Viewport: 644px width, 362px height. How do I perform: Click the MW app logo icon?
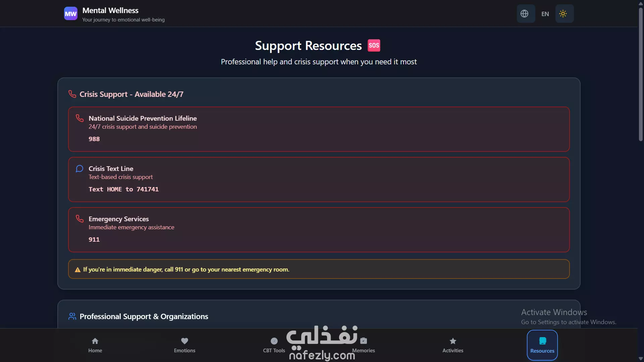pos(70,14)
